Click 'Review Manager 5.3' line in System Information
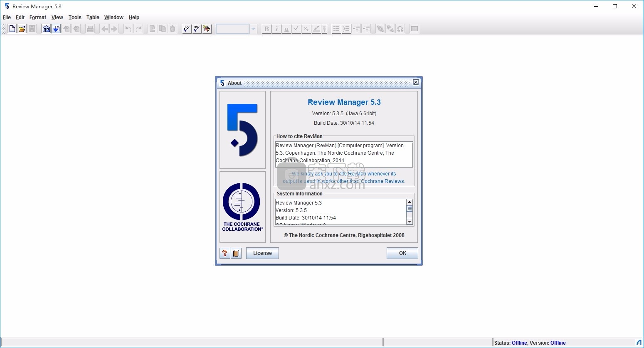The height and width of the screenshot is (348, 644). pos(299,203)
